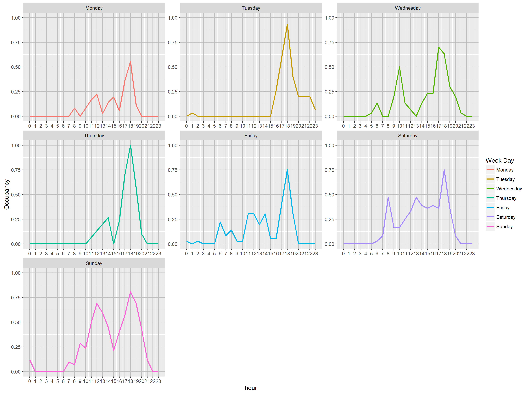Click the Friday legend label
The width and height of the screenshot is (532, 394).
pos(503,208)
